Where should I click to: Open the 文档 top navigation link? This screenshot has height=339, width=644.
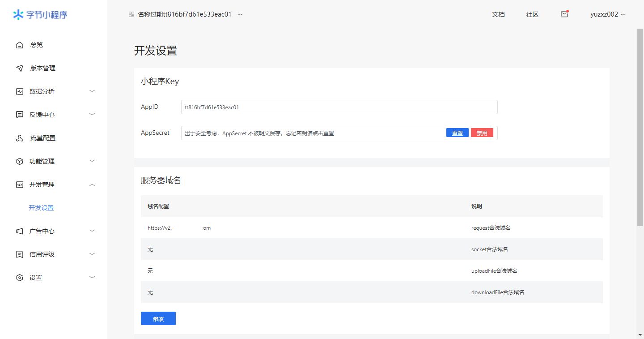(x=498, y=14)
